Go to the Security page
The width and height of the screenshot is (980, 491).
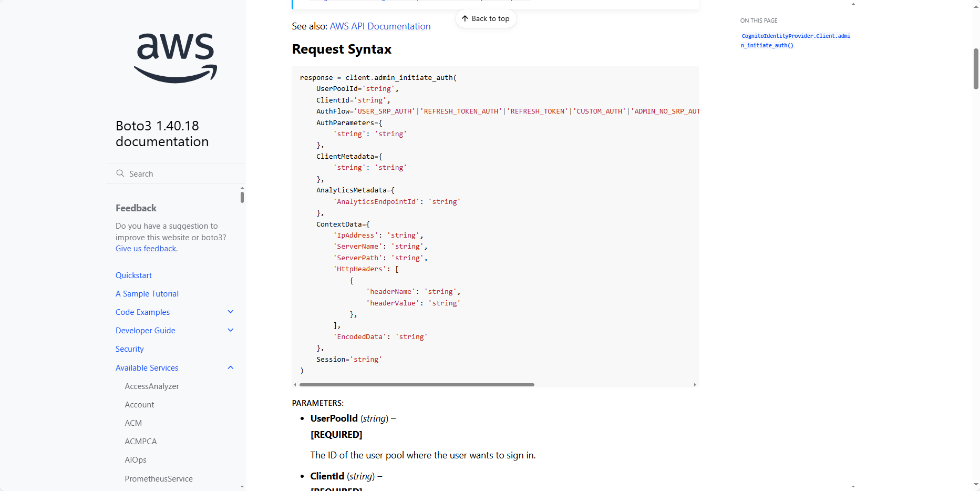pos(130,349)
